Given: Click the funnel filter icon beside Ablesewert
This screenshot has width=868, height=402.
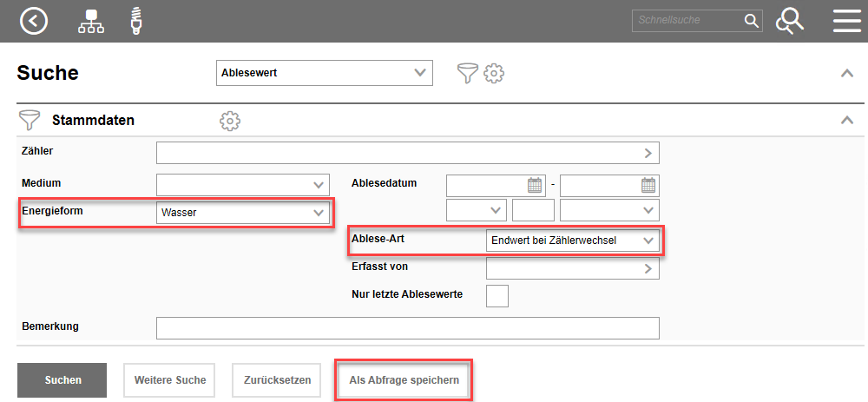Looking at the screenshot, I should pos(467,73).
